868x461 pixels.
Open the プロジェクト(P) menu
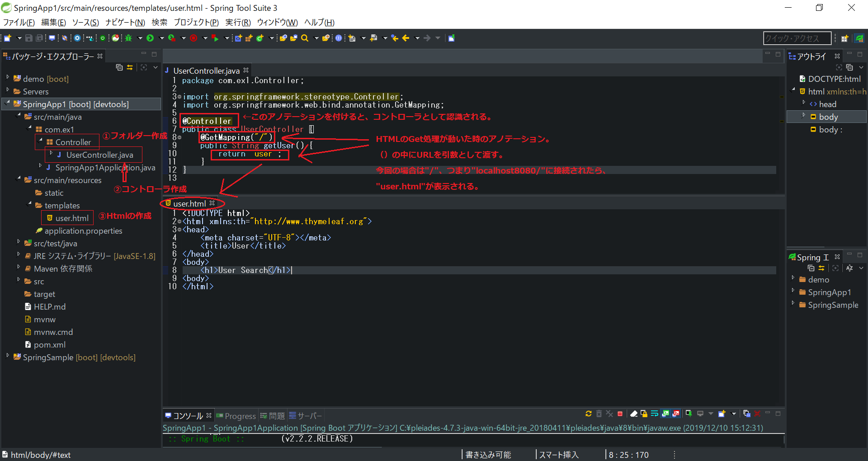point(196,22)
